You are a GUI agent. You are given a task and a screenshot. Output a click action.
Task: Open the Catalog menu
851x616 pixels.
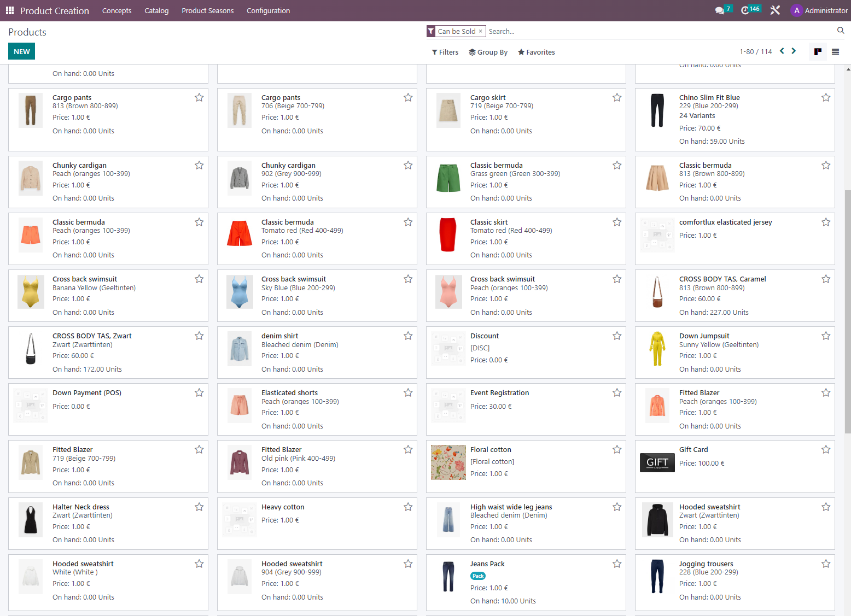tap(156, 11)
